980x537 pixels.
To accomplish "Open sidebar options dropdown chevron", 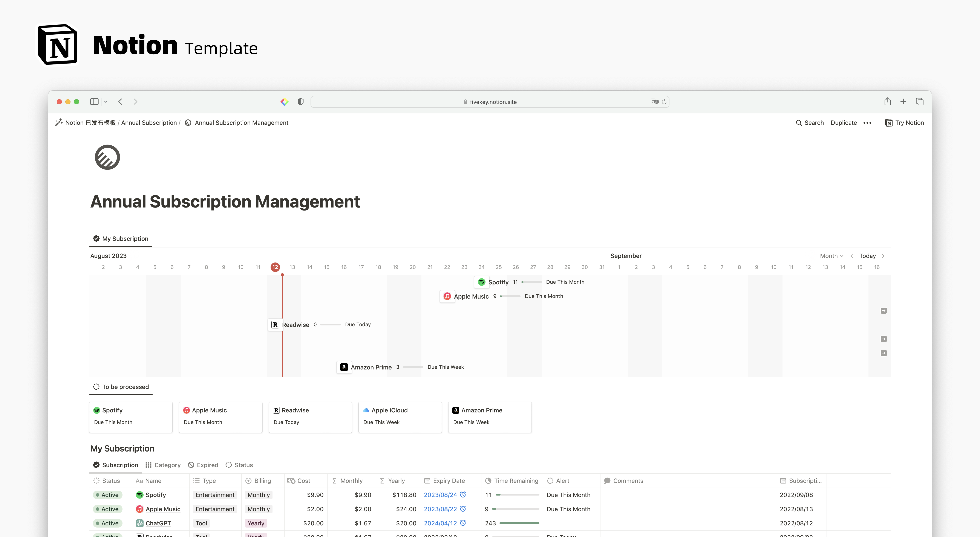I will coord(106,102).
